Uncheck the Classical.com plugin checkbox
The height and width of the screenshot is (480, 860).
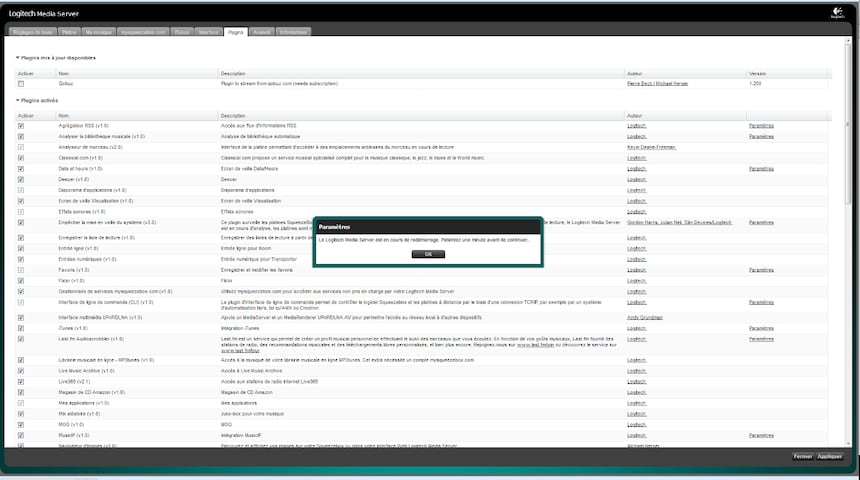point(21,158)
